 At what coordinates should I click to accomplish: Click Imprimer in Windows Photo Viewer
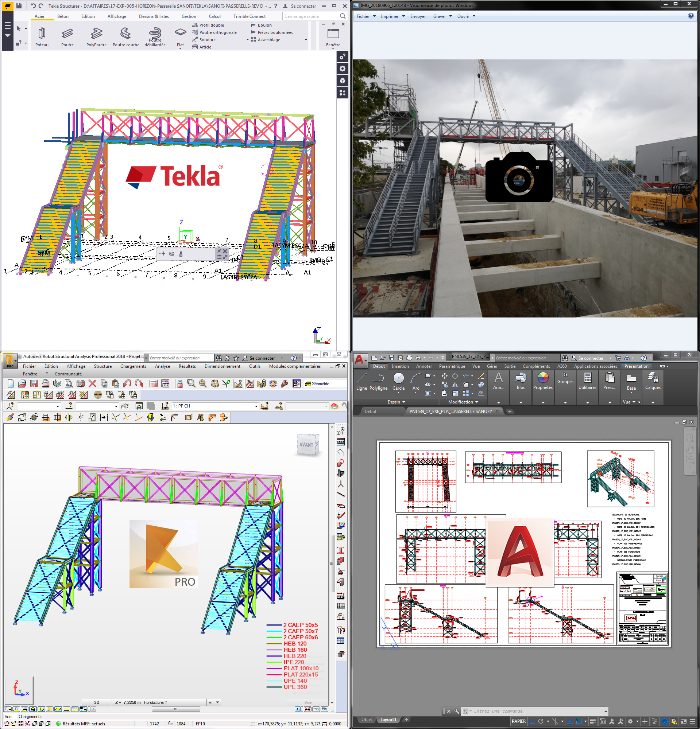point(390,16)
